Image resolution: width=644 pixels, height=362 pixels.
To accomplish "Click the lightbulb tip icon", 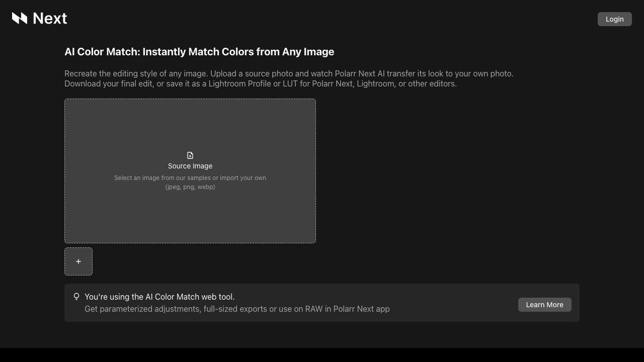I will pyautogui.click(x=76, y=297).
